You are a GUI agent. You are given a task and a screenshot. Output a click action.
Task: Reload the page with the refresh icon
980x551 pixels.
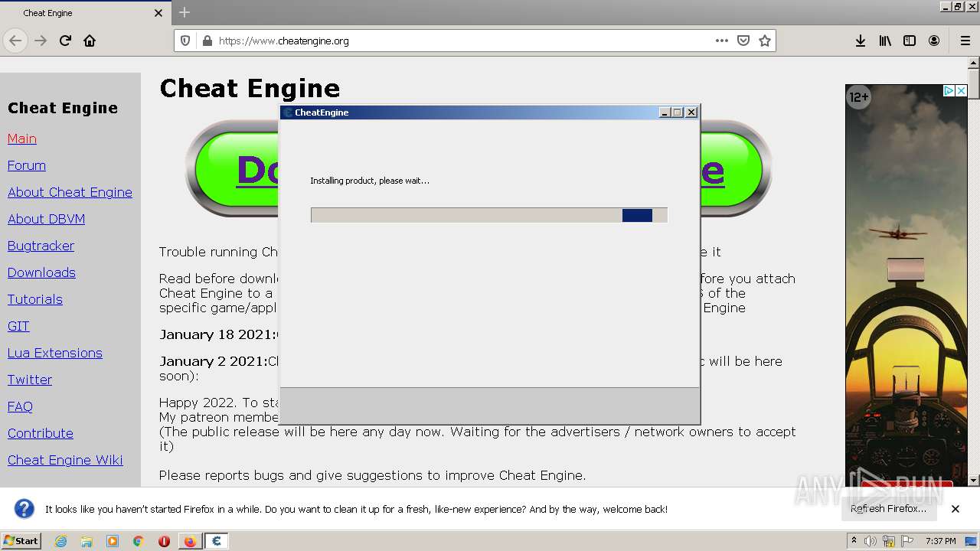click(65, 41)
